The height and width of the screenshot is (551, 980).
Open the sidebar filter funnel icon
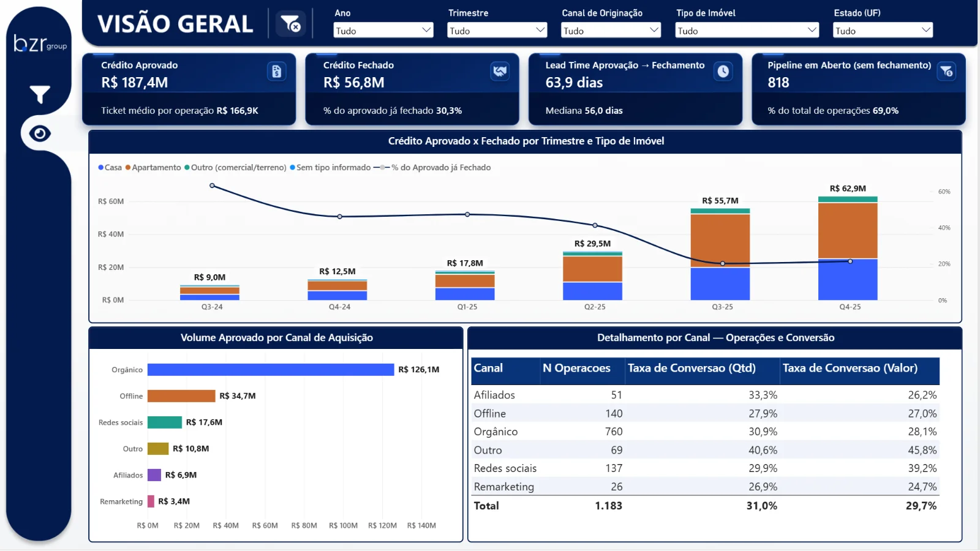[x=40, y=94]
